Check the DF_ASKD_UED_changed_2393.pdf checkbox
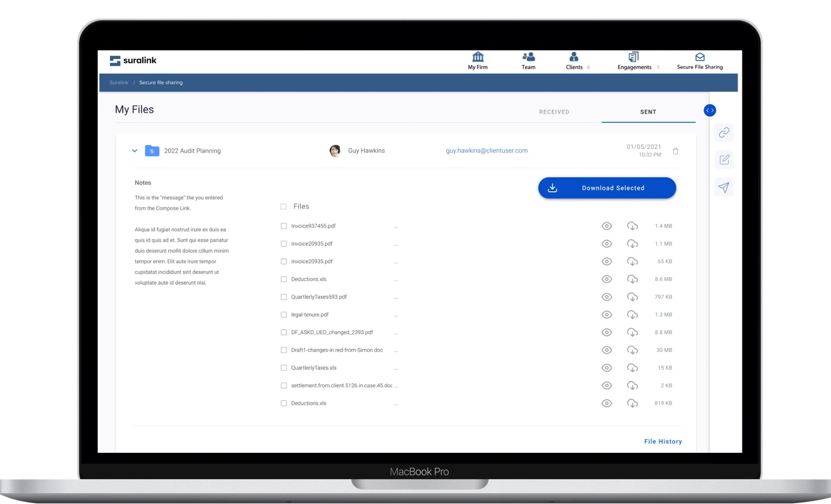Screen dimensions: 831x504 click(284, 332)
